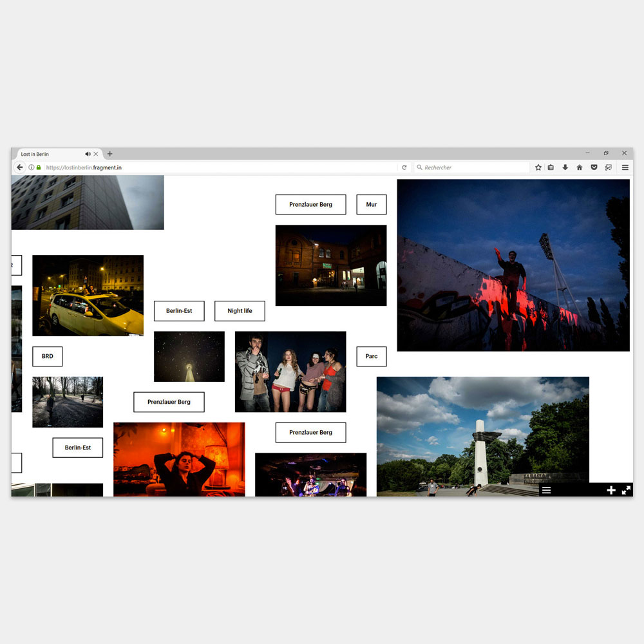The image size is (644, 644).
Task: Go back with the browser back arrow
Action: pyautogui.click(x=19, y=167)
